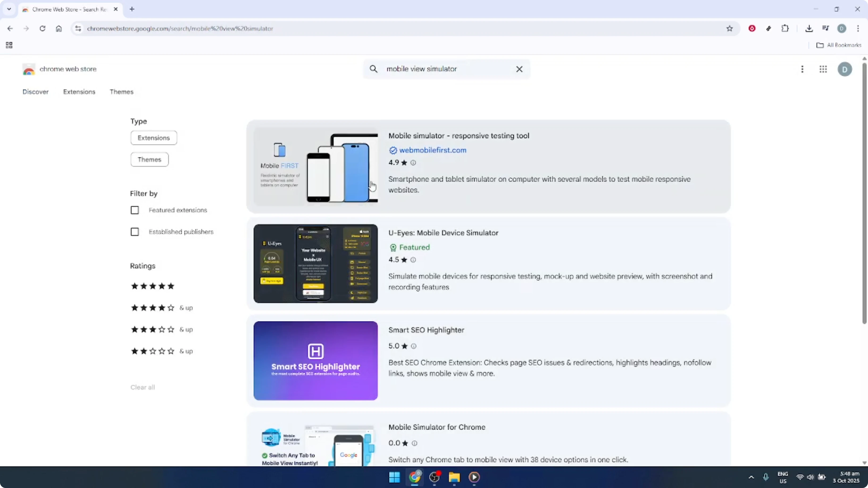
Task: Open the tab search chevron in the title bar
Action: [9, 9]
